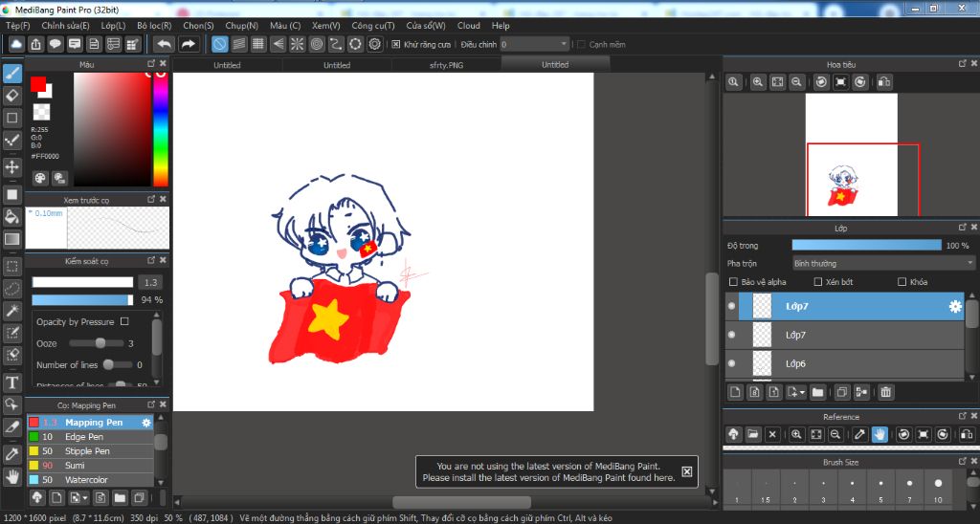The width and height of the screenshot is (980, 524).
Task: Select the Magic Wand tool
Action: (11, 311)
